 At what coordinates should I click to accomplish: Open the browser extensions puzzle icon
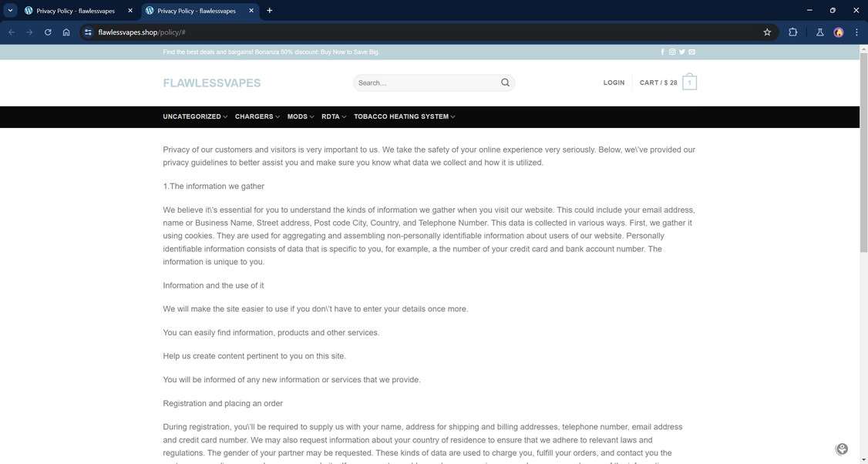[792, 32]
